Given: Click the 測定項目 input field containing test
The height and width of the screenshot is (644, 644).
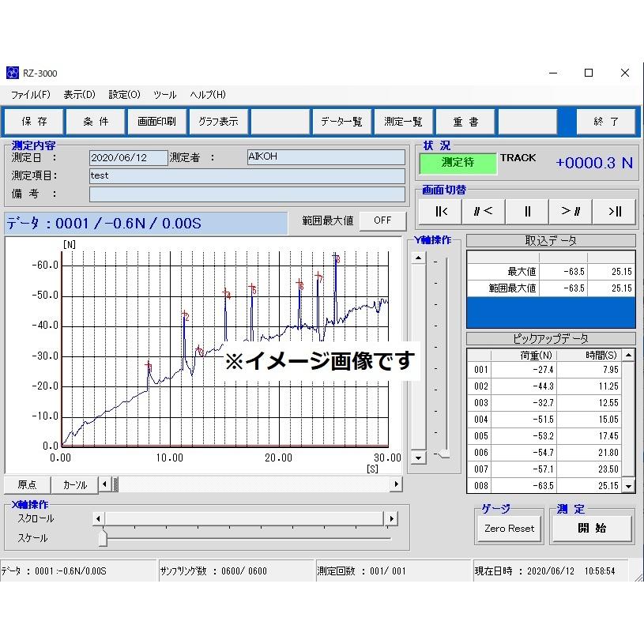Looking at the screenshot, I should [x=247, y=175].
